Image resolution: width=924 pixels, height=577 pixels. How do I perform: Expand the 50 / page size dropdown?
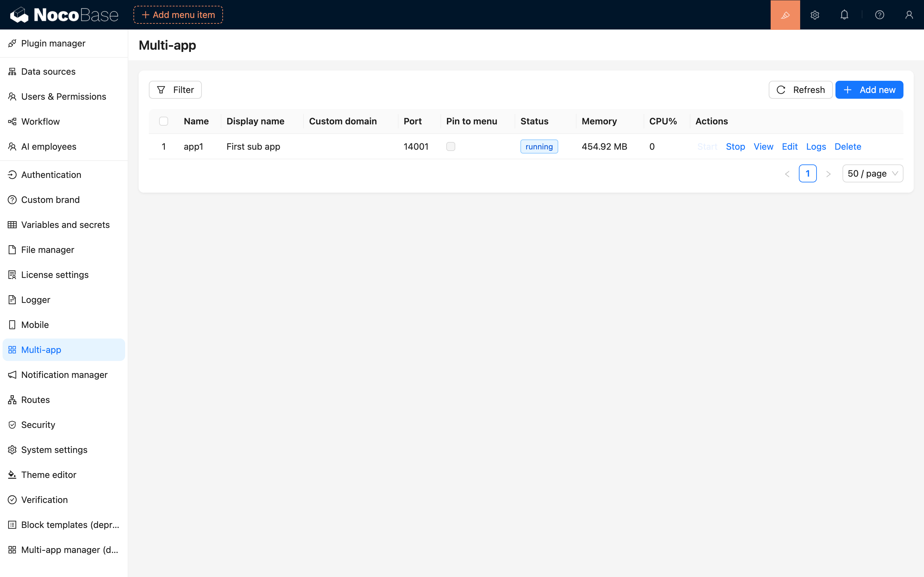pyautogui.click(x=872, y=174)
